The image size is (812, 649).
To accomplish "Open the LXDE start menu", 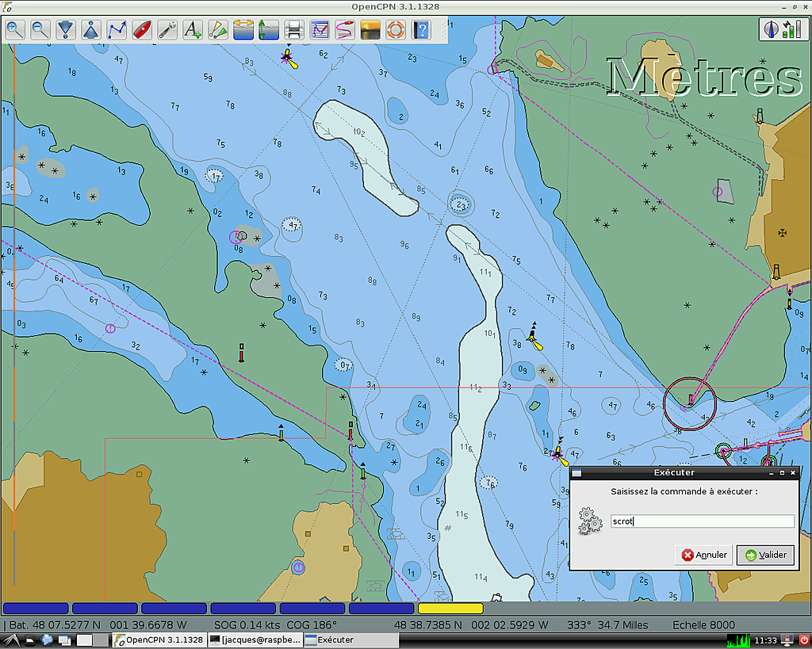I will point(11,640).
